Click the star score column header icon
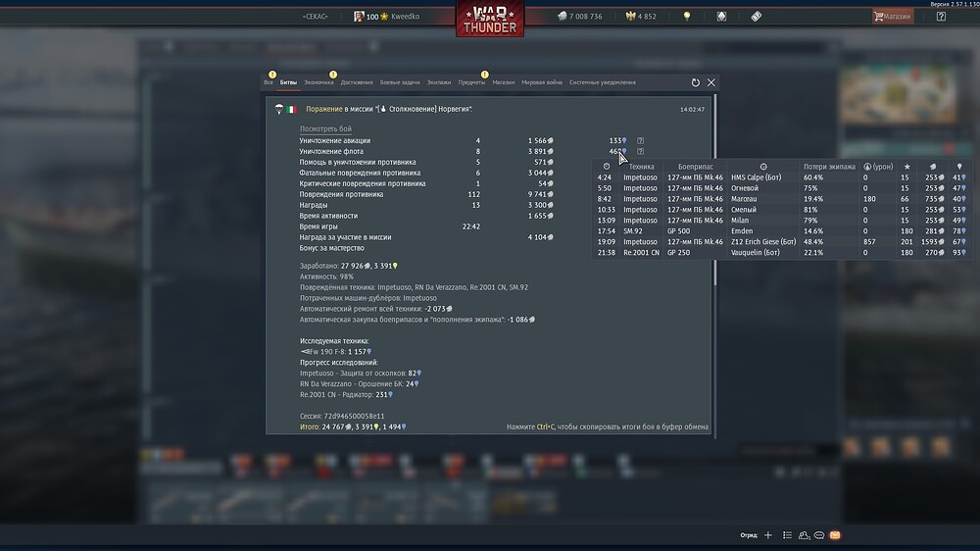980x551 pixels. coord(906,167)
